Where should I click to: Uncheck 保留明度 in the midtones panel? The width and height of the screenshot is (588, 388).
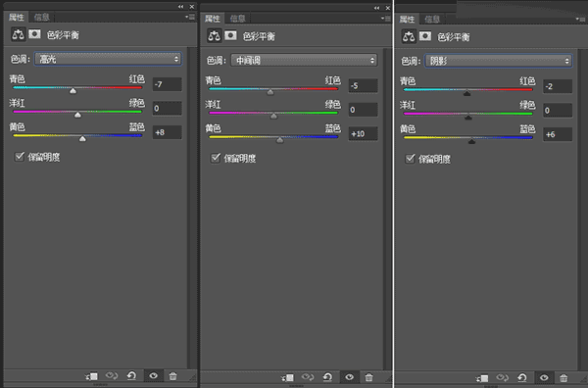(216, 158)
